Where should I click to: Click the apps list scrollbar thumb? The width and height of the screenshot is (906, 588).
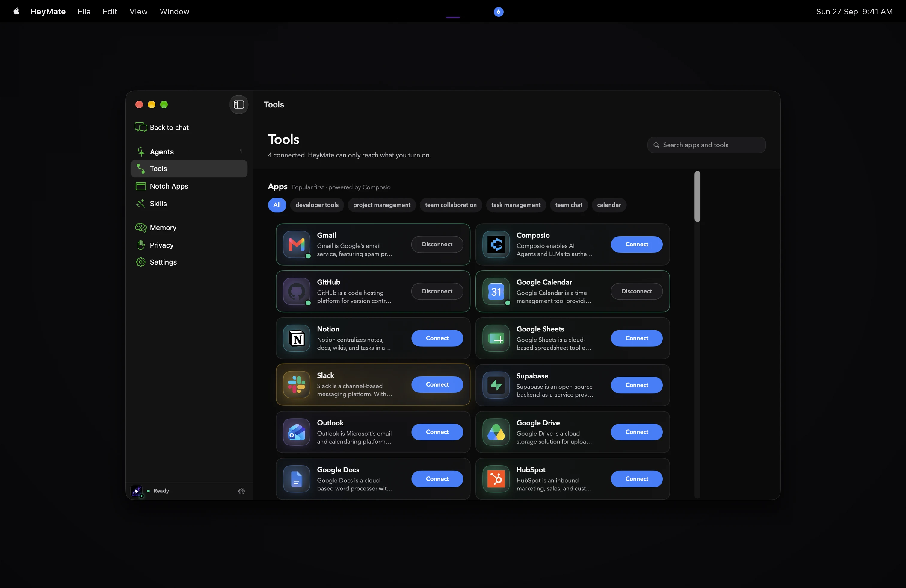click(697, 196)
